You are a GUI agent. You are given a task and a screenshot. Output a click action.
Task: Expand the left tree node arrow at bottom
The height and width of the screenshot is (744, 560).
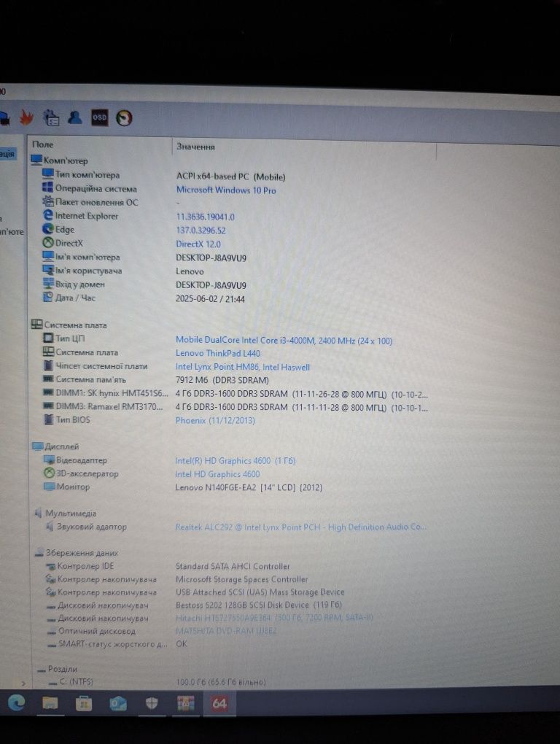point(23,683)
